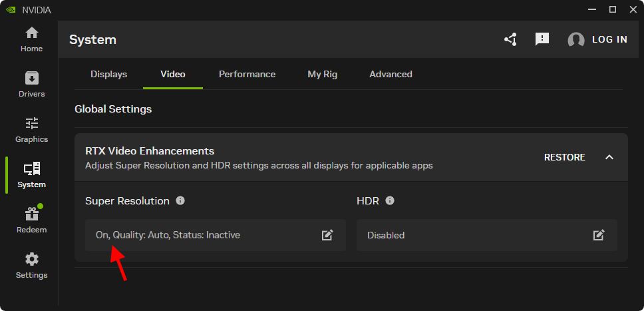Image resolution: width=644 pixels, height=311 pixels.
Task: Switch to the Performance tab
Action: tap(247, 75)
